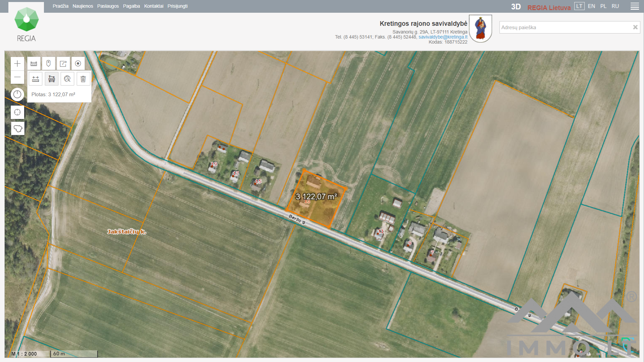
Task: Click the 3 122,07 m² area label on map
Action: (x=316, y=196)
